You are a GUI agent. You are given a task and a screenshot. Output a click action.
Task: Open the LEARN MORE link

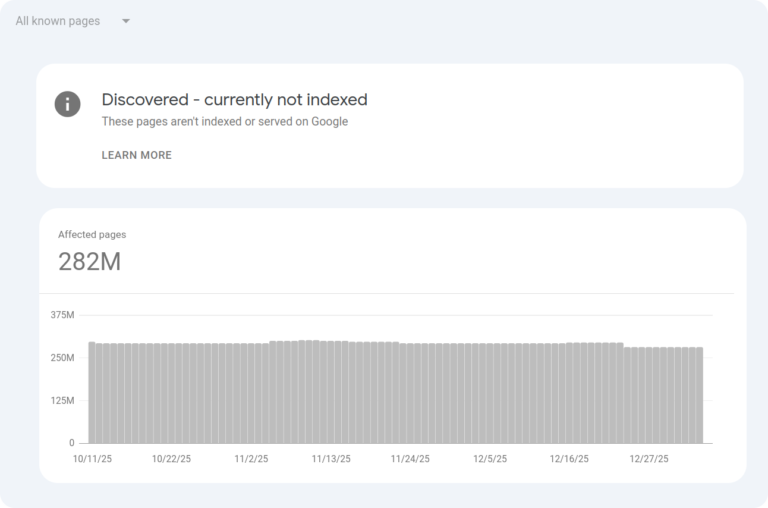pos(136,155)
